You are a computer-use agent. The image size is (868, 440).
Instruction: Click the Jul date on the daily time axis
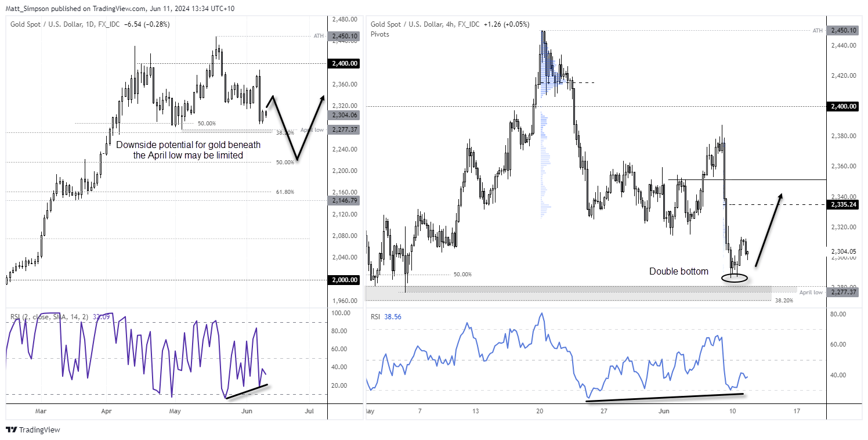[310, 411]
